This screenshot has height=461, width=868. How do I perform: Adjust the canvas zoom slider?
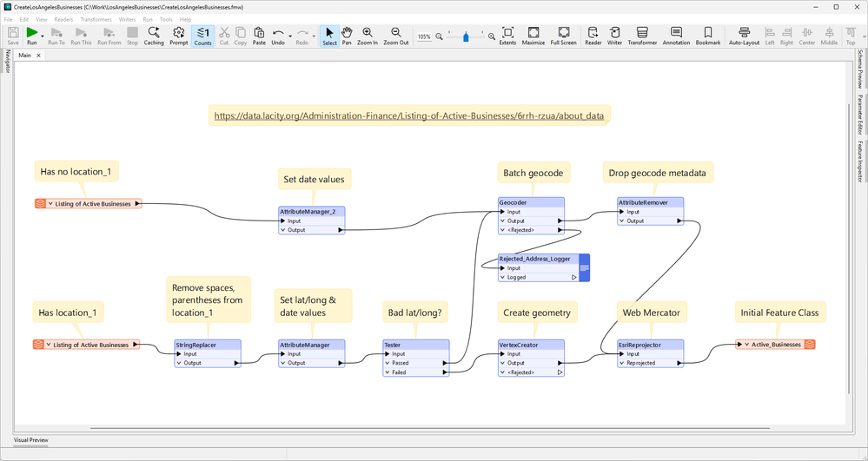466,36
